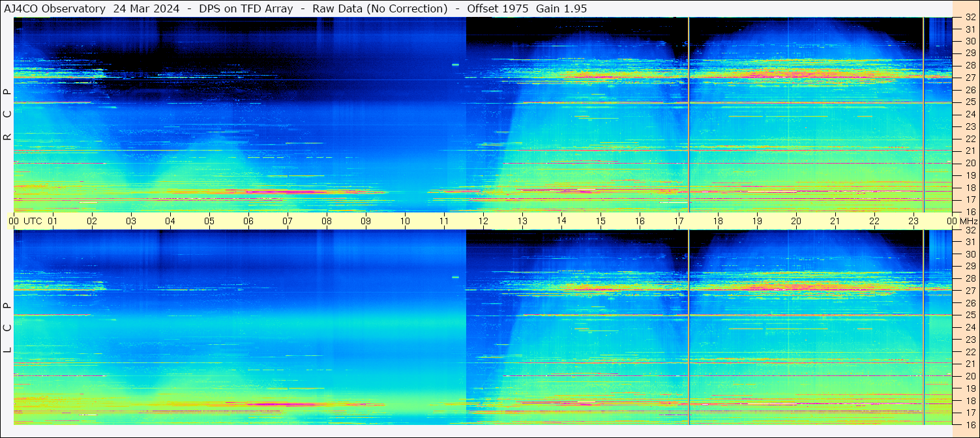
Task: Click the 01 hour label on time axis
Action: [x=53, y=221]
